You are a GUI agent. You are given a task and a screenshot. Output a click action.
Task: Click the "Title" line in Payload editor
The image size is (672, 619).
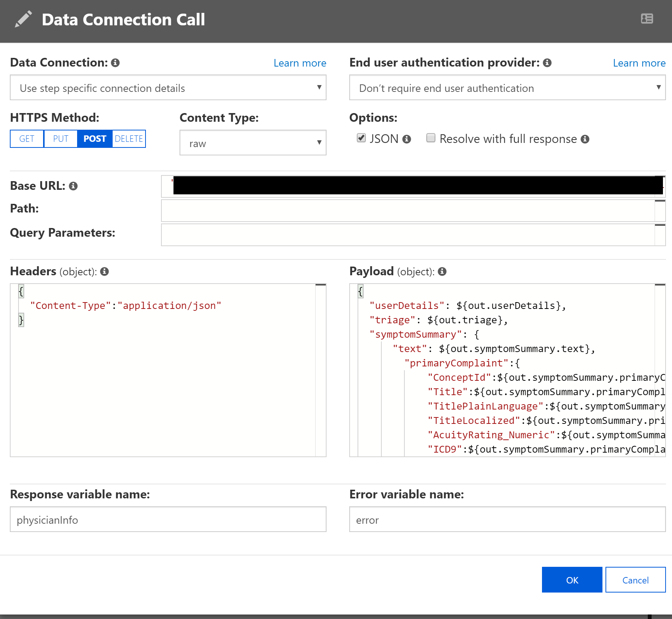546,392
